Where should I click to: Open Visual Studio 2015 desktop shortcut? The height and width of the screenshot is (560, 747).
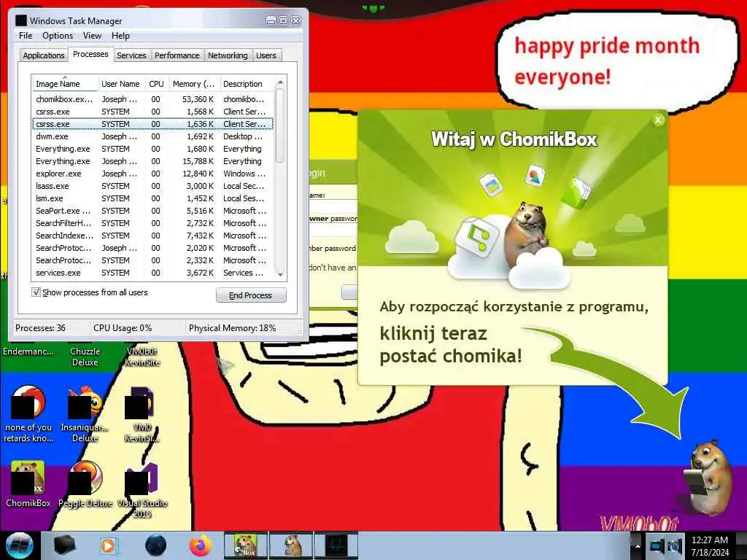142,489
